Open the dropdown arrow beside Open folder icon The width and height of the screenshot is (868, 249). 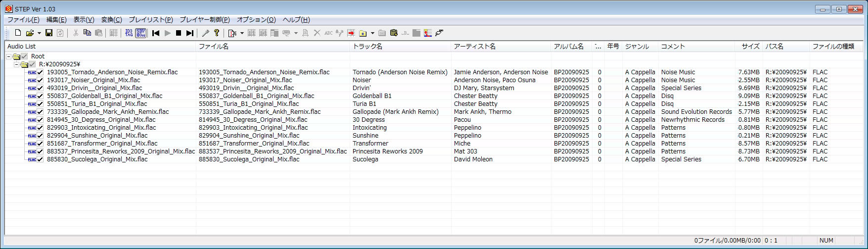pyautogui.click(x=39, y=33)
